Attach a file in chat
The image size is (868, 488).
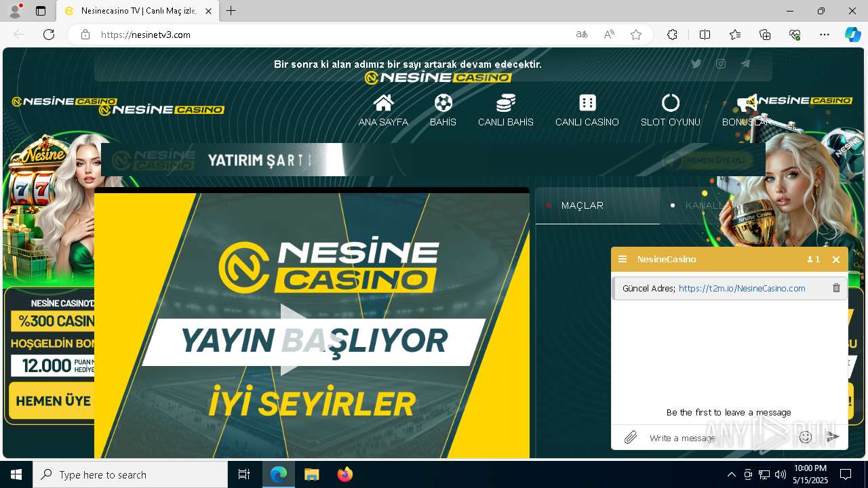click(631, 438)
